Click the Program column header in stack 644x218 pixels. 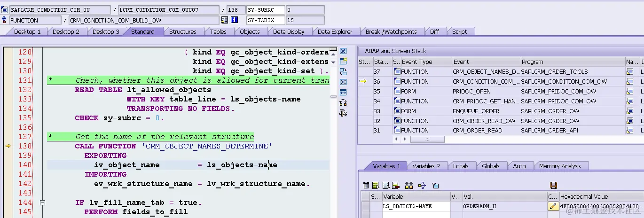(573, 62)
